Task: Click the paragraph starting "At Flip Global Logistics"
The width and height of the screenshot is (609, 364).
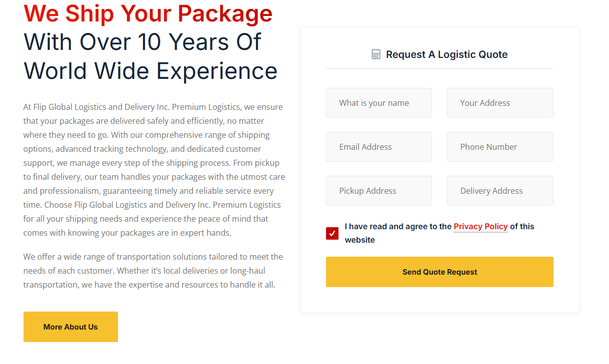Action: 153,170
